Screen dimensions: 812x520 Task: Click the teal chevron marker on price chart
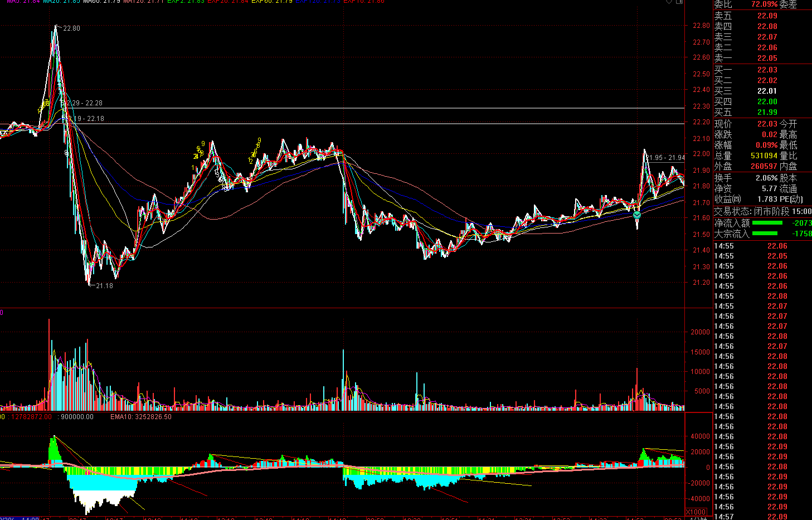coord(637,215)
